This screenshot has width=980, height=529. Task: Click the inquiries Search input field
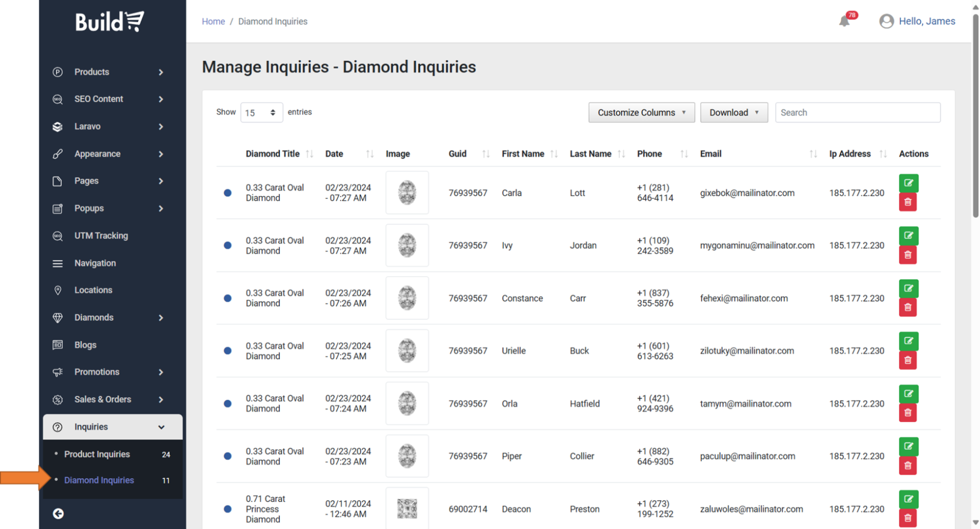857,112
